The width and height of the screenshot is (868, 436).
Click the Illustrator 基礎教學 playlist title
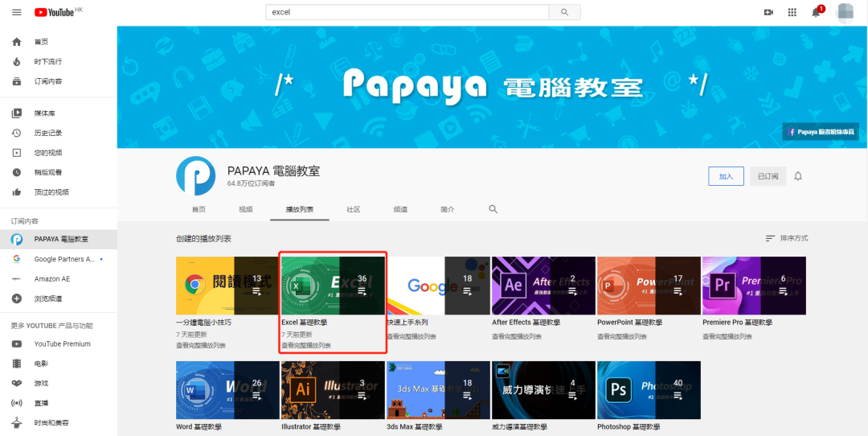point(311,427)
